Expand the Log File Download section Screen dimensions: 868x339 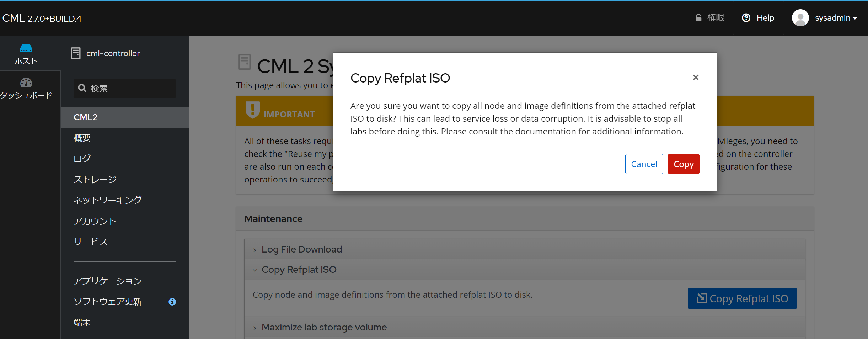tap(525, 249)
